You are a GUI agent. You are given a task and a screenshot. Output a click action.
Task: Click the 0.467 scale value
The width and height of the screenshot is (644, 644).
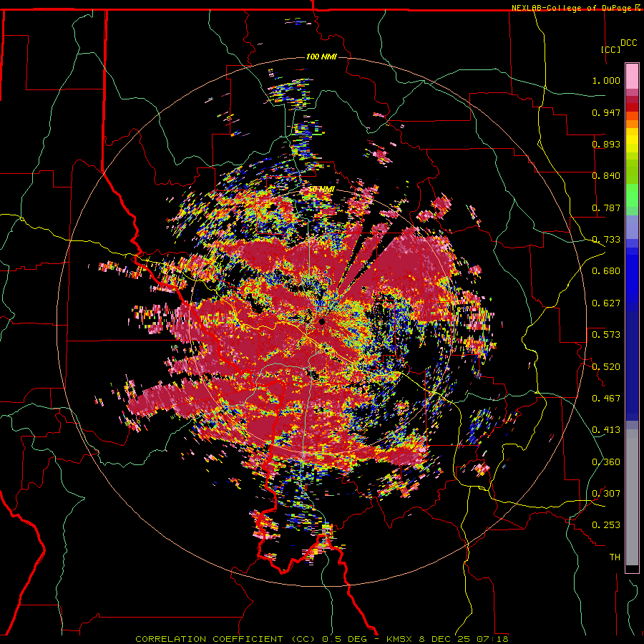click(606, 399)
